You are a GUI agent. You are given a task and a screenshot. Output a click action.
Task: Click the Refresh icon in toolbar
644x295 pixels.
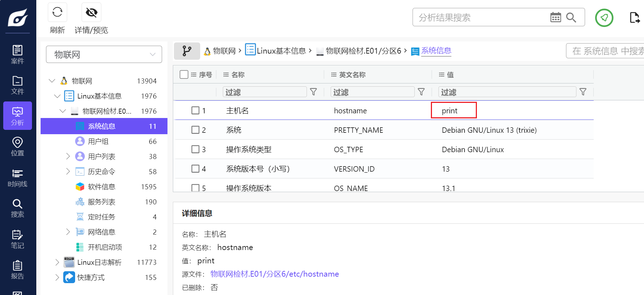57,12
